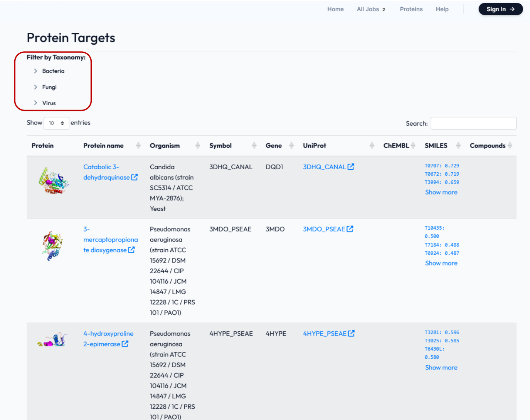
Task: Click the arrow icon in Sign In button
Action: tap(512, 9)
